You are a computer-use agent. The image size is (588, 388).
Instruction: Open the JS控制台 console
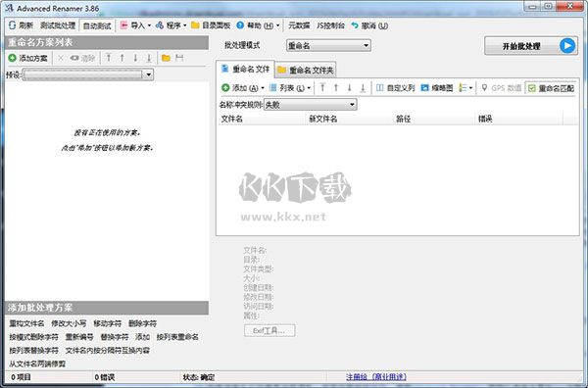[x=330, y=25]
